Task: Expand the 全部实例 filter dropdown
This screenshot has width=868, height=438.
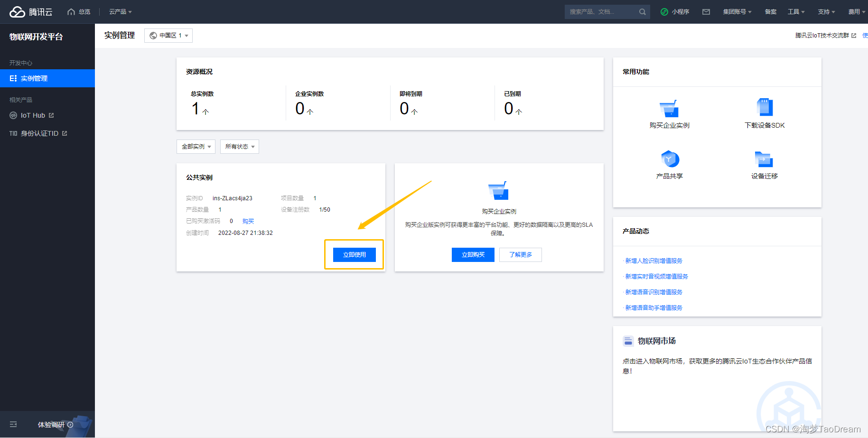Action: [196, 147]
